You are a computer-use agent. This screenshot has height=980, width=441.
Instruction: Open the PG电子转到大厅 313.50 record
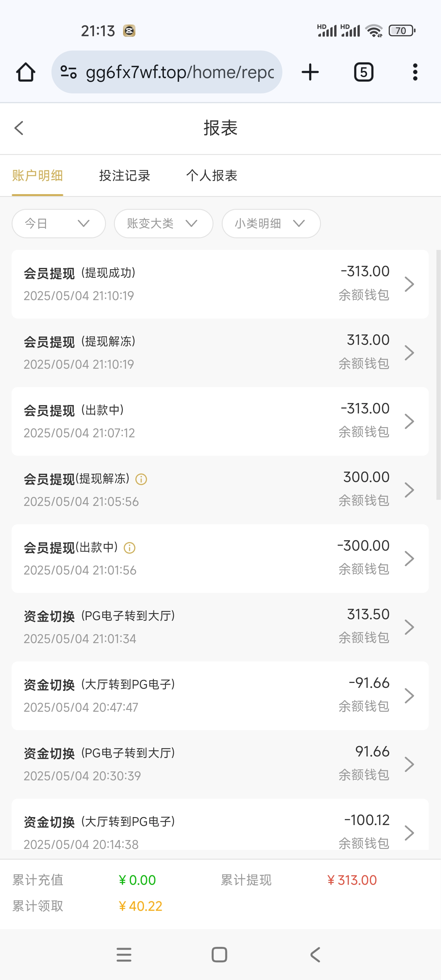click(x=220, y=627)
